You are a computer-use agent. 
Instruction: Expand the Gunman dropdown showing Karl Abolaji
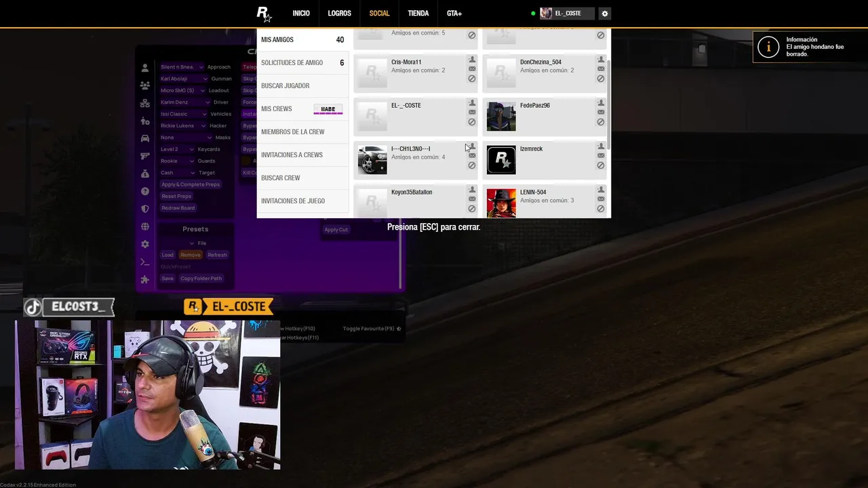(x=184, y=79)
